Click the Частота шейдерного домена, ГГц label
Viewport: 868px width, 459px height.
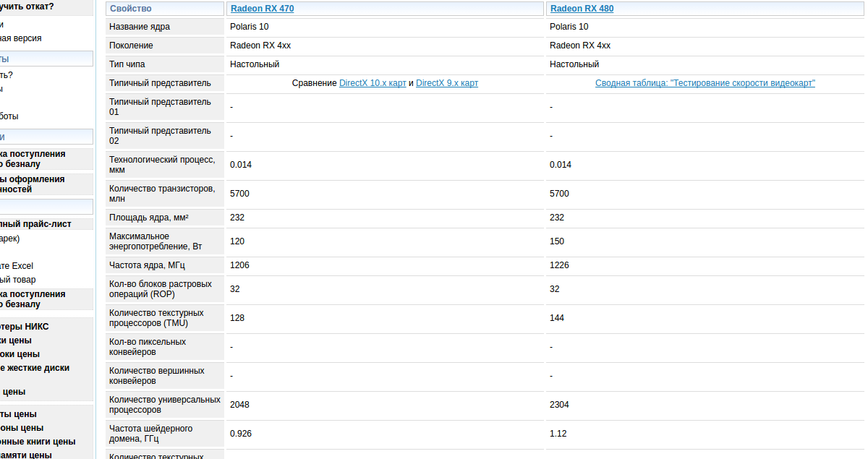click(x=151, y=434)
